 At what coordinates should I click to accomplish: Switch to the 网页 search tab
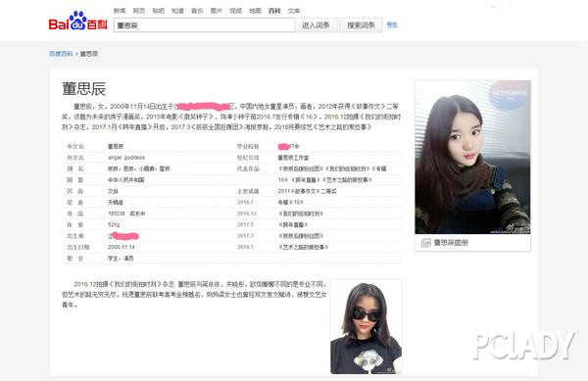click(139, 11)
